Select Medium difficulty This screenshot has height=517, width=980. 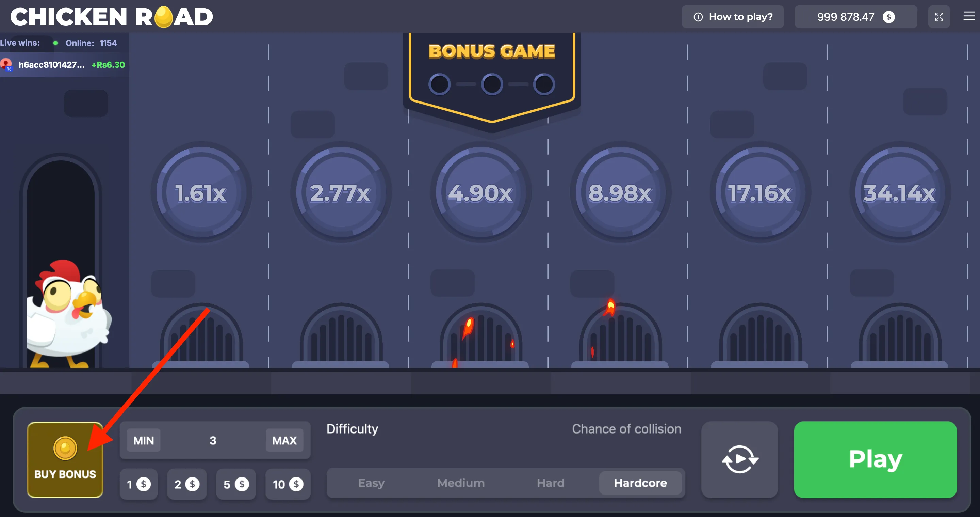pyautogui.click(x=461, y=483)
